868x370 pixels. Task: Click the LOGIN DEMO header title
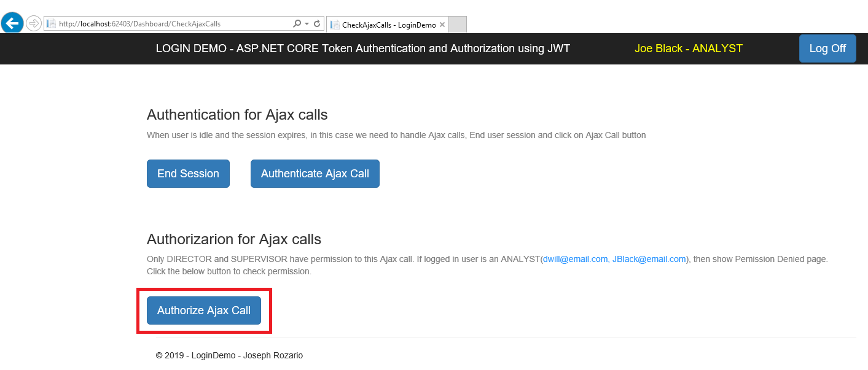click(362, 48)
